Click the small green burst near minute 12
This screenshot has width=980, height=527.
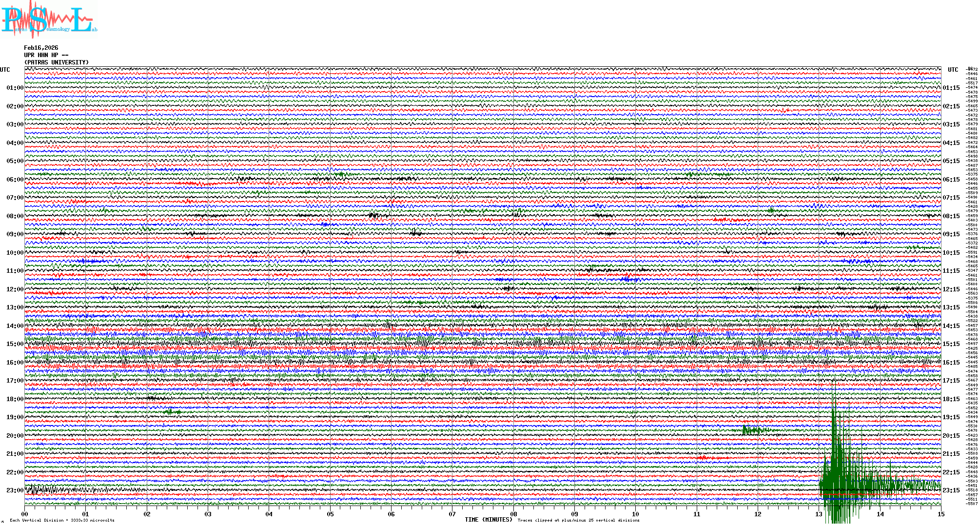752,430
